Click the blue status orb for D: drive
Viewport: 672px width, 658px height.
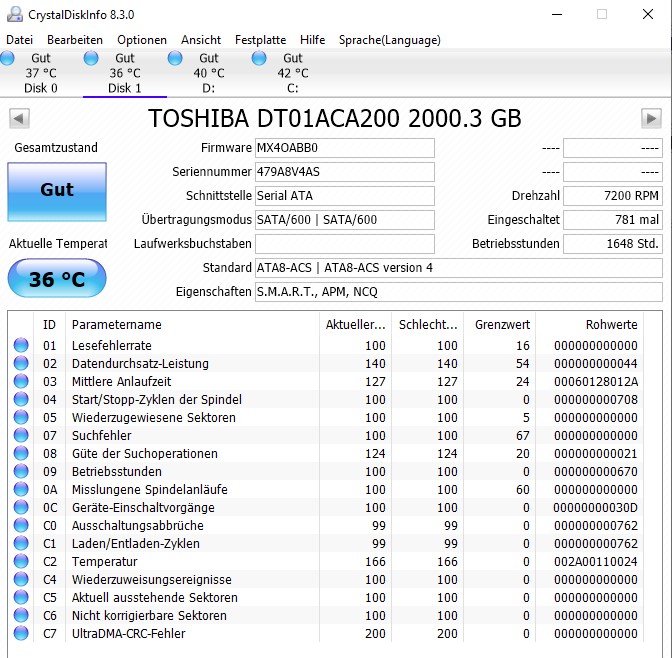click(x=175, y=58)
